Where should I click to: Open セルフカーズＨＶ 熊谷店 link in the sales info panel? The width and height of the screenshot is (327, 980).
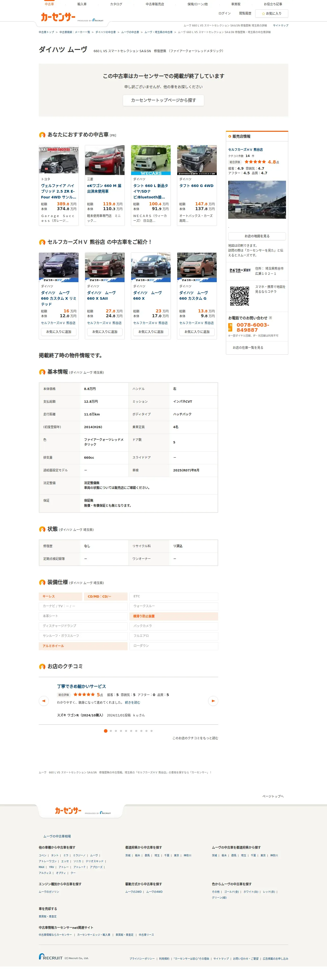[246, 150]
